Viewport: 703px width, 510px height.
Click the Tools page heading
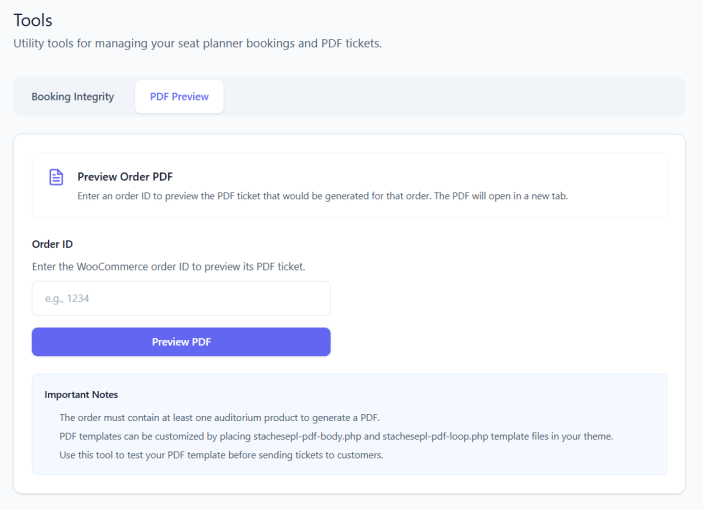(33, 20)
